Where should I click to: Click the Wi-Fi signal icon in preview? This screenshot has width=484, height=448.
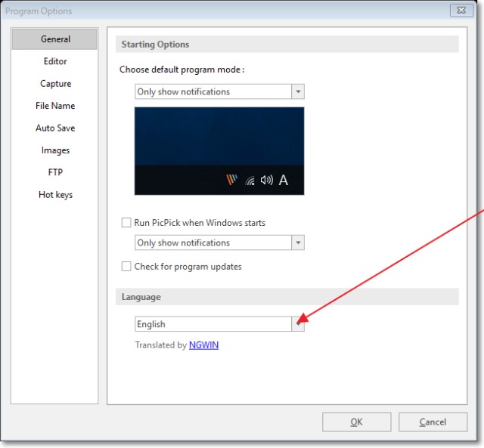250,181
